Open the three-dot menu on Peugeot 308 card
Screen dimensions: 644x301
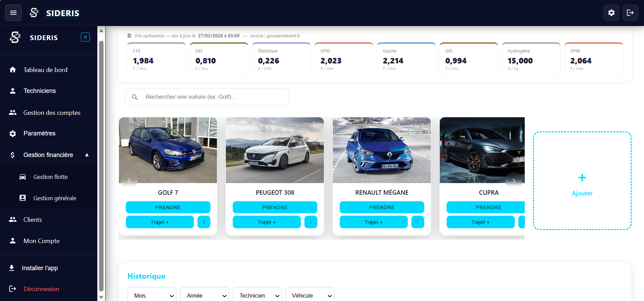pyautogui.click(x=311, y=222)
